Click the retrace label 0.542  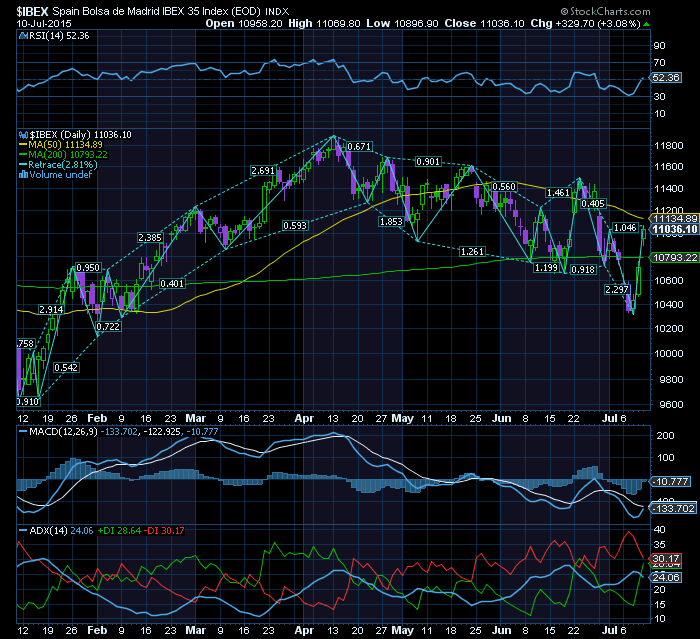click(x=66, y=368)
